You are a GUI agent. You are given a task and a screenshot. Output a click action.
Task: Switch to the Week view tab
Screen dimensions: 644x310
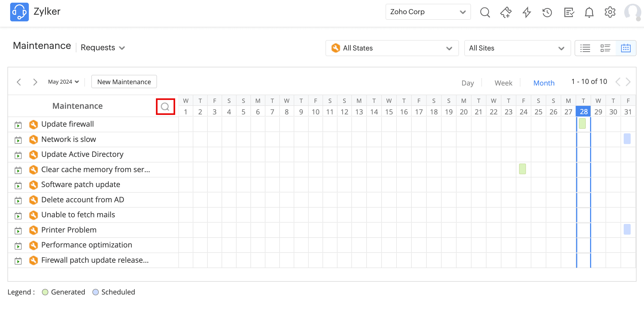point(503,83)
